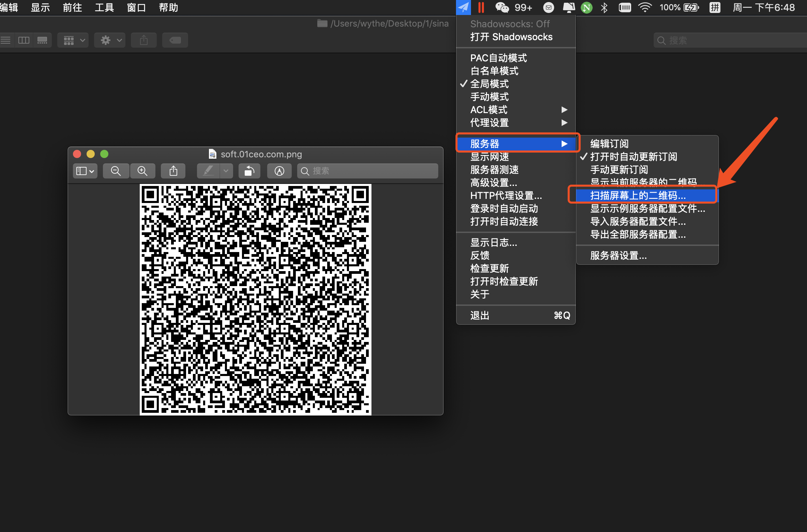
Task: Click 显示示例服务器配置文件...
Action: pos(648,208)
